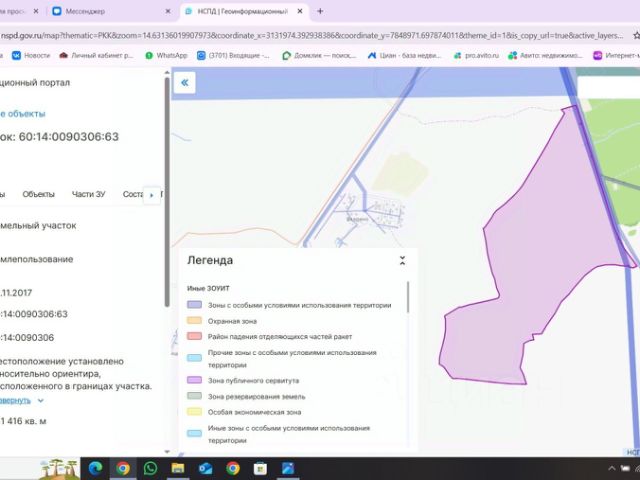Open File Explorer from the taskbar
Viewport: 640px width, 480px height.
point(178,468)
